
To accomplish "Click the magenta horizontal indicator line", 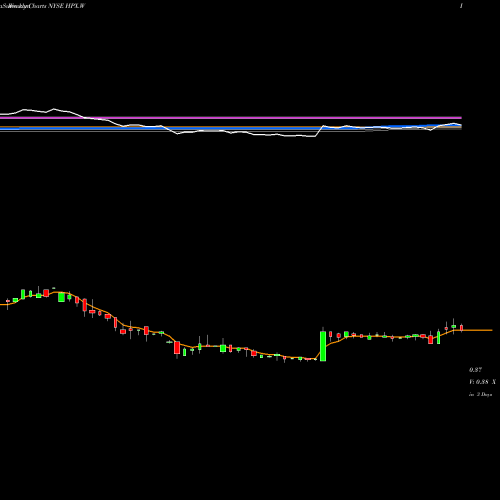I will pyautogui.click(x=231, y=118).
